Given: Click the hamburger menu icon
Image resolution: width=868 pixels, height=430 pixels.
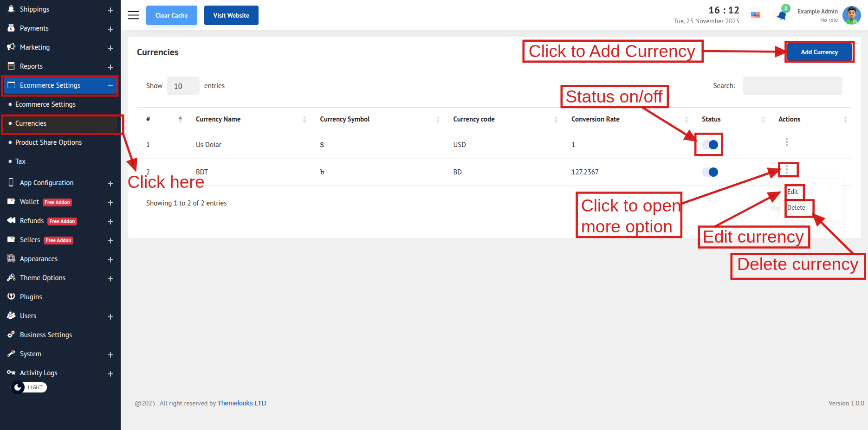Looking at the screenshot, I should (133, 15).
